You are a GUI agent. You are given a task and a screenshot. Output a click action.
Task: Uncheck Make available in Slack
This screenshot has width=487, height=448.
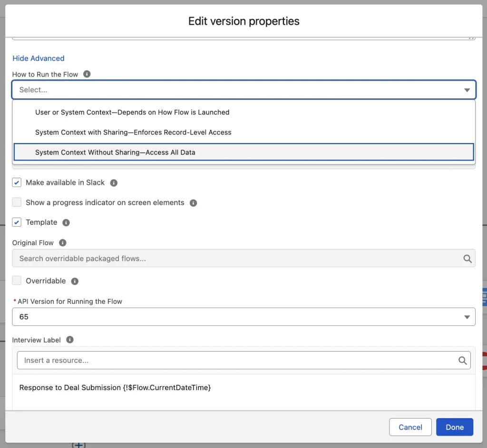click(x=17, y=182)
